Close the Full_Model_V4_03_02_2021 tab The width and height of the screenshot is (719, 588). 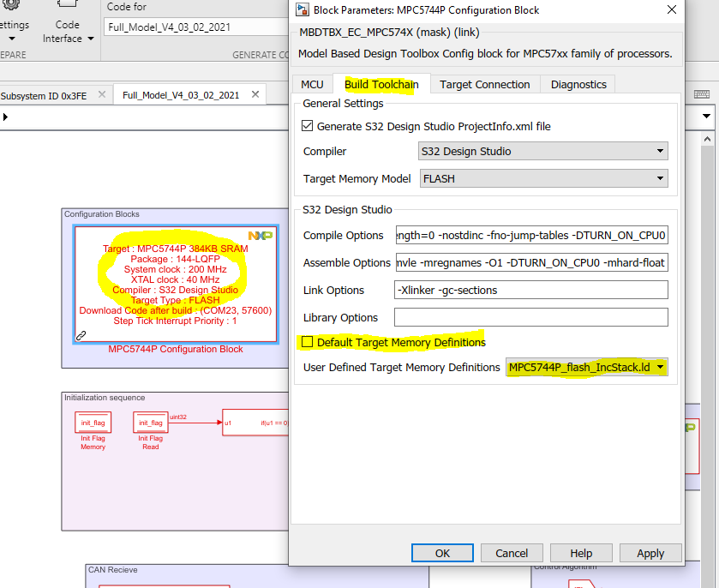(x=255, y=94)
